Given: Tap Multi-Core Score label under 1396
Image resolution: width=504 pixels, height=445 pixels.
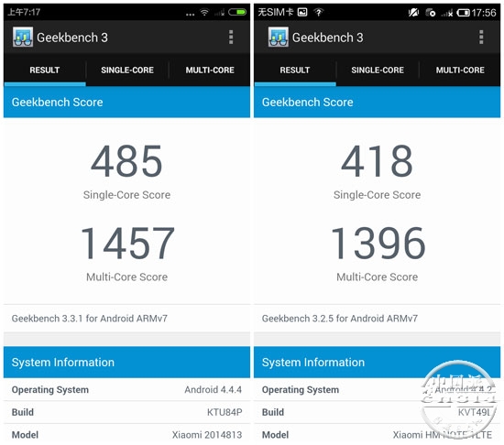Looking at the screenshot, I should [377, 277].
